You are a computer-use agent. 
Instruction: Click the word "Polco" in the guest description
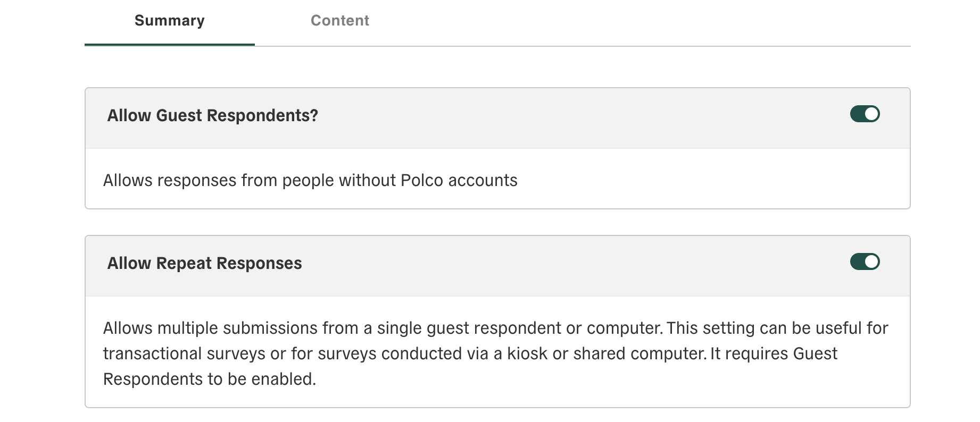coord(421,181)
